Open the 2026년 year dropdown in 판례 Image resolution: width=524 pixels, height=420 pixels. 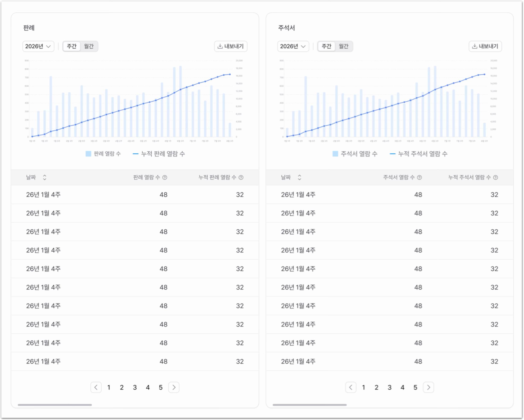[x=38, y=46]
